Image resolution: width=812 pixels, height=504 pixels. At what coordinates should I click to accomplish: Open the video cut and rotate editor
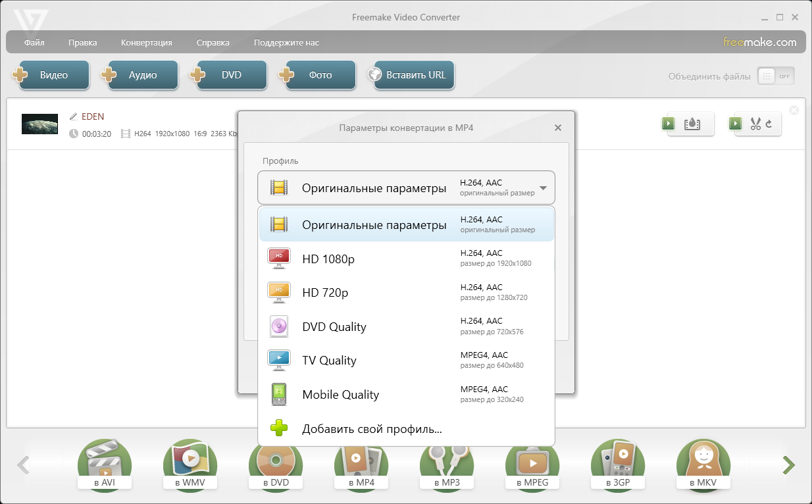pyautogui.click(x=755, y=124)
